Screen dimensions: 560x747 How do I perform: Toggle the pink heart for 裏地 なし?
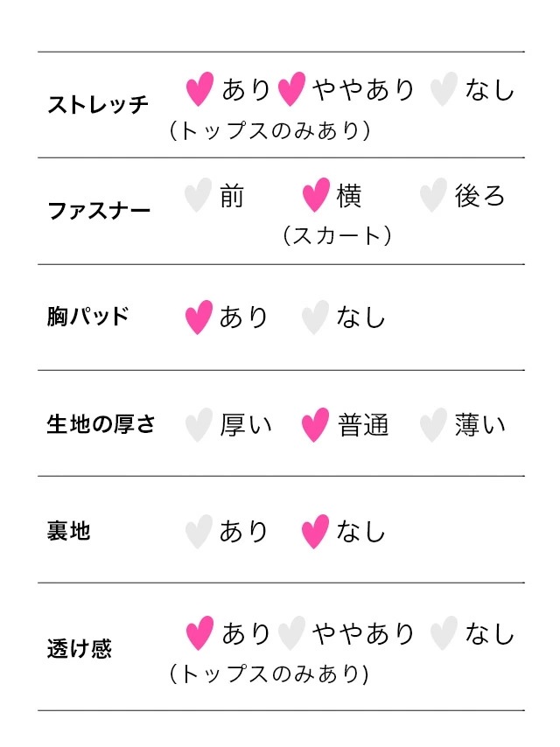point(315,531)
